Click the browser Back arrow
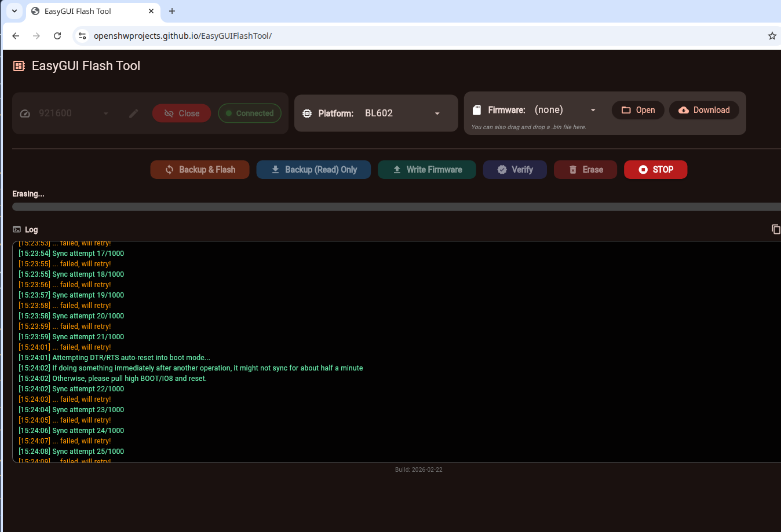Screen dimensions: 781x532 [16, 36]
